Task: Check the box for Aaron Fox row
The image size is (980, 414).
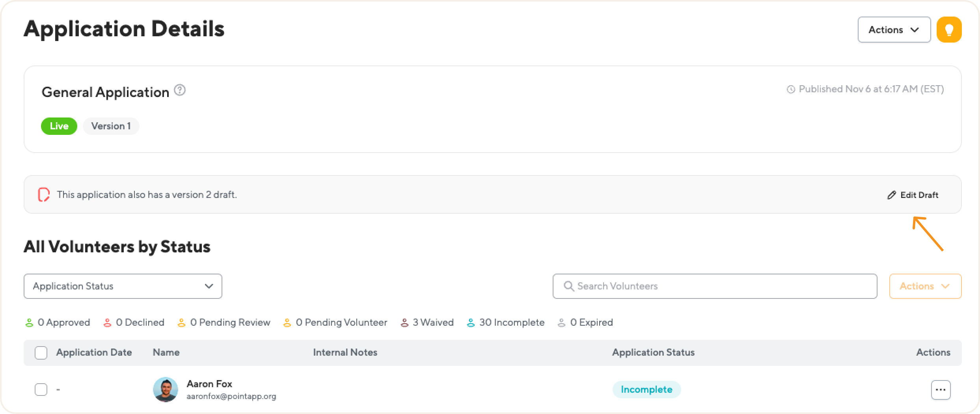Action: [x=41, y=390]
